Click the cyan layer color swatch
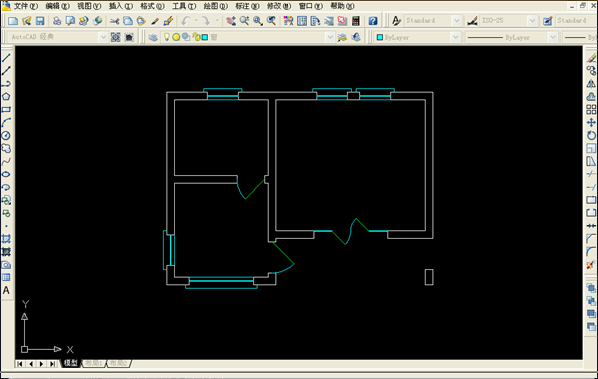This screenshot has height=379, width=598. pos(205,37)
